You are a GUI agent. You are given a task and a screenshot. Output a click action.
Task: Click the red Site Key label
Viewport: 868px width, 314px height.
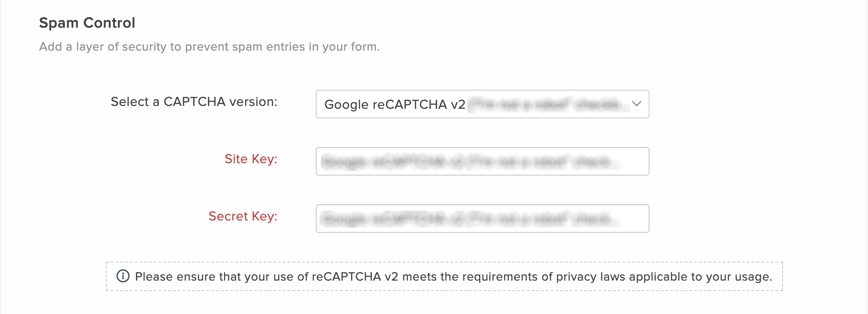251,159
